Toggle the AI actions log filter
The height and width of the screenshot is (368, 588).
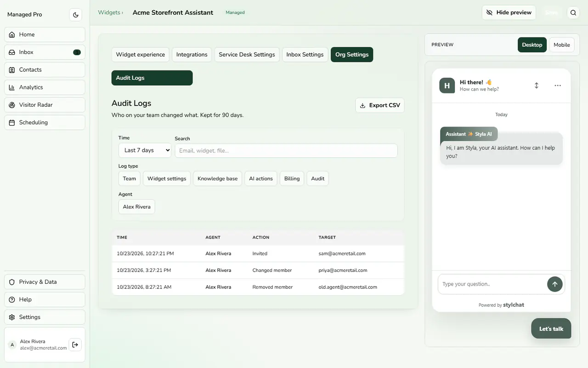click(x=261, y=178)
